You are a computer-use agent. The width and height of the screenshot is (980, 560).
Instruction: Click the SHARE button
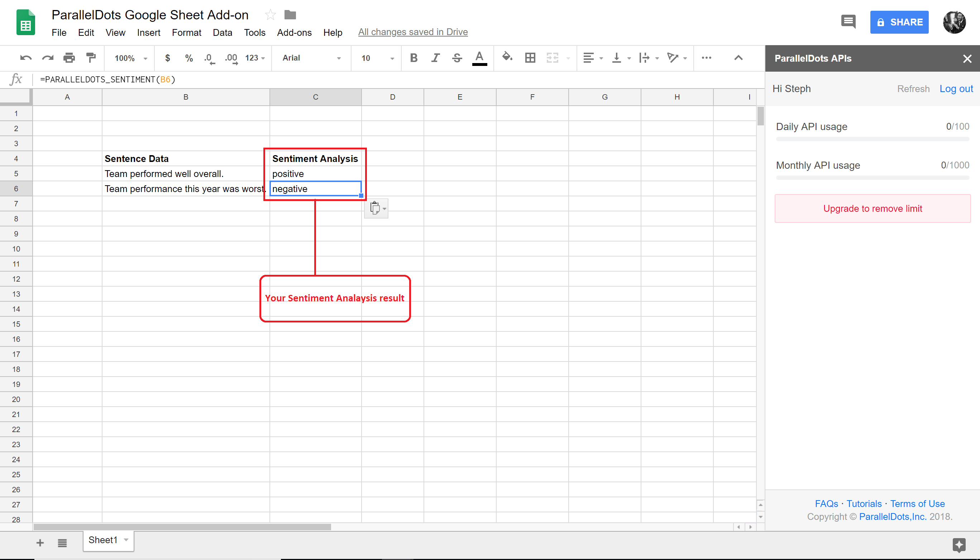coord(899,22)
